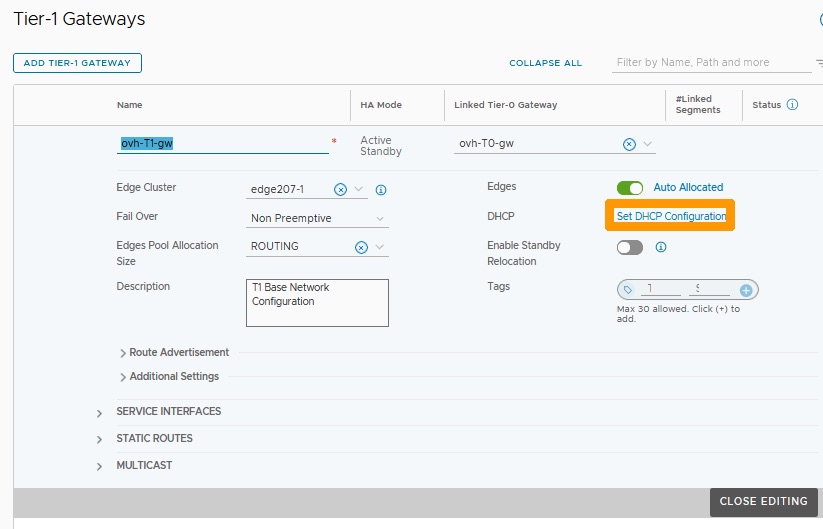Open Edge Cluster info tooltip icon
The image size is (823, 529).
381,190
